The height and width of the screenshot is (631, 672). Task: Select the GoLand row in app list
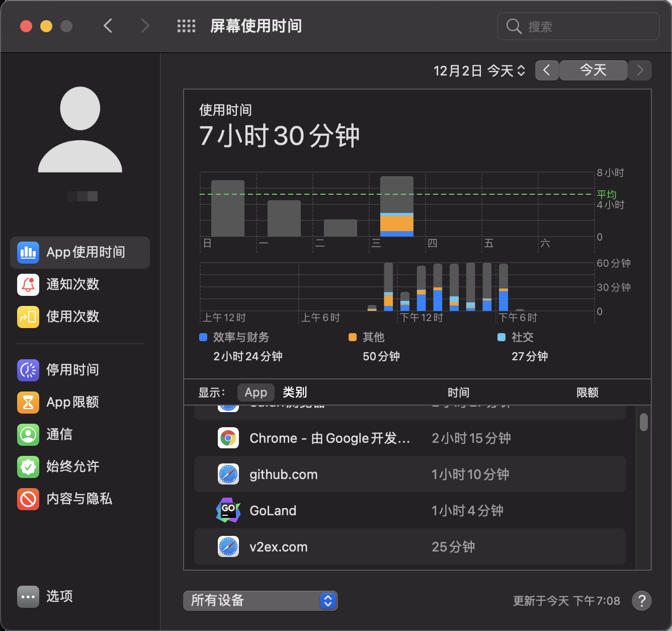[409, 511]
